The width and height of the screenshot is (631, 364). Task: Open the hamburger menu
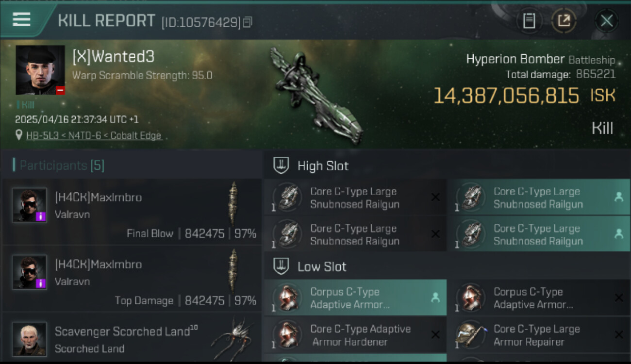click(x=21, y=19)
